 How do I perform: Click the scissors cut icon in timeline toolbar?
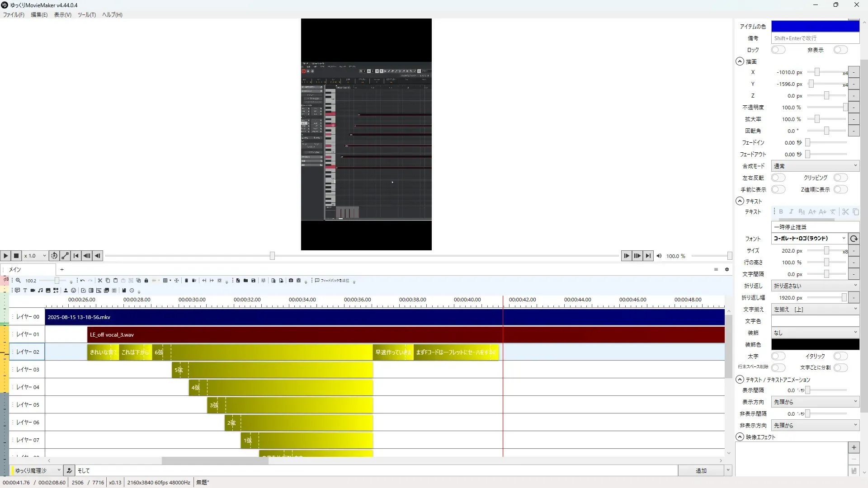pos(100,281)
